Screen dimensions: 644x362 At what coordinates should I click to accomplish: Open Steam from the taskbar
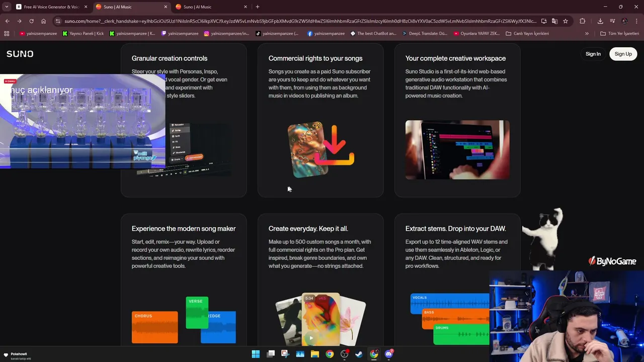[359, 354]
